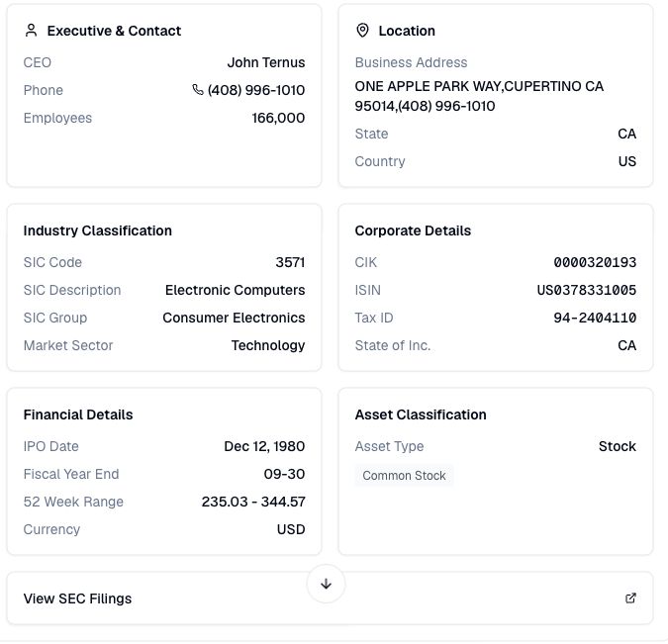Click the 52 week range 235.03 - 344.57
This screenshot has width=668, height=644.
[253, 502]
